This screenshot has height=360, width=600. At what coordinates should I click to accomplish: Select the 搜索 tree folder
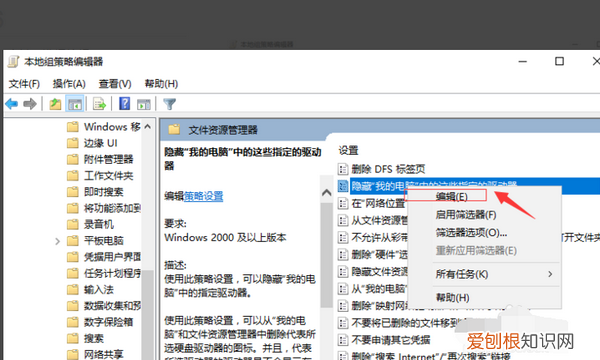[x=94, y=339]
